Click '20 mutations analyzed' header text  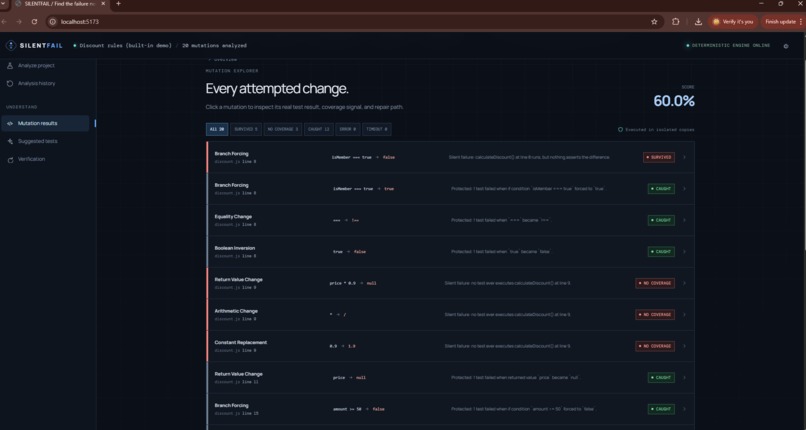[214, 46]
